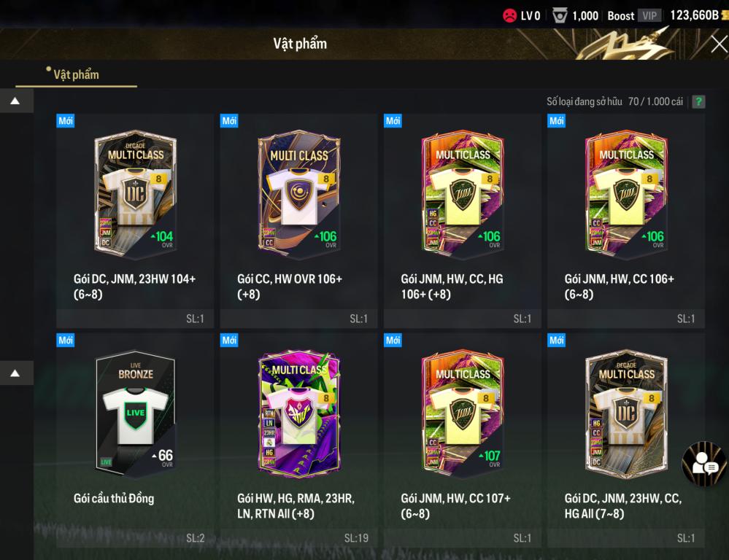Tap the trophy points icon beside 1,000
Screen dimensions: 729x560
[560, 16]
